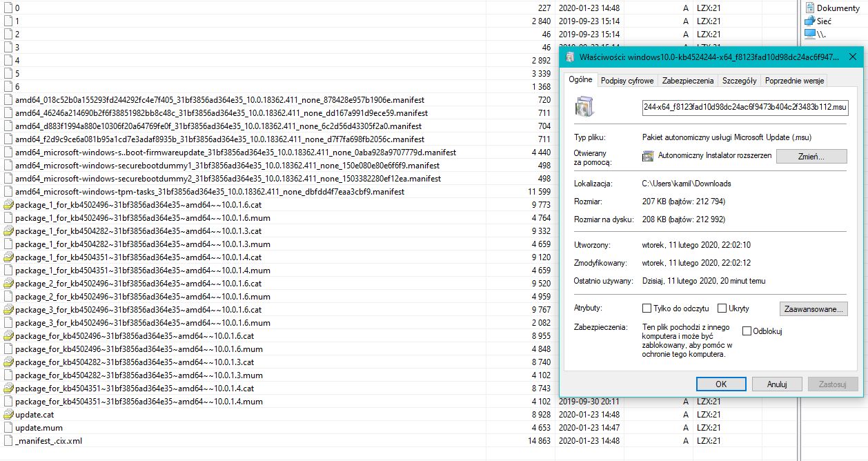Click the icon of securebootdummy2 manifest file
Screen dimensions: 868x461
[x=8, y=178]
